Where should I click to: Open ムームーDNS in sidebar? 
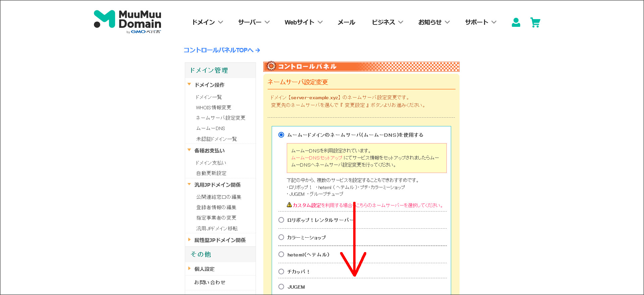point(210,128)
